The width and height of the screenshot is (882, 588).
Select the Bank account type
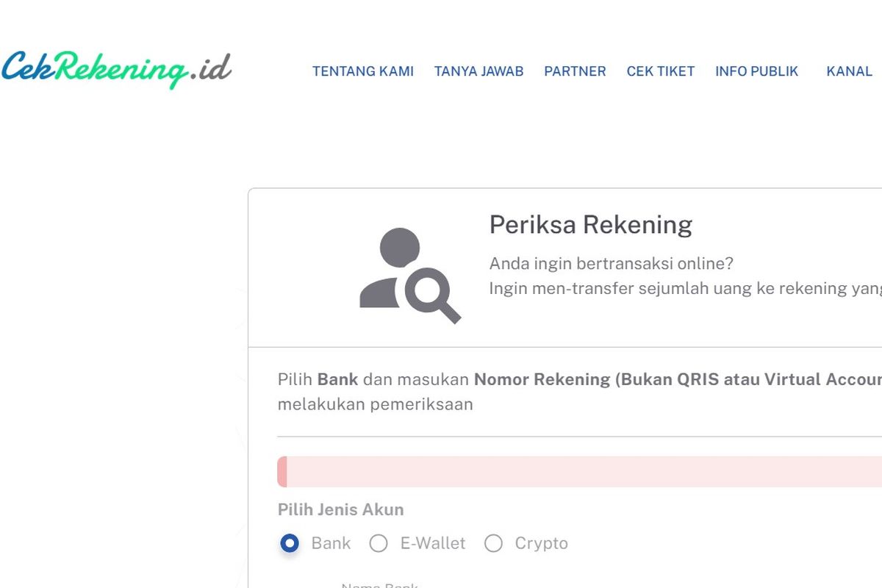coord(288,544)
